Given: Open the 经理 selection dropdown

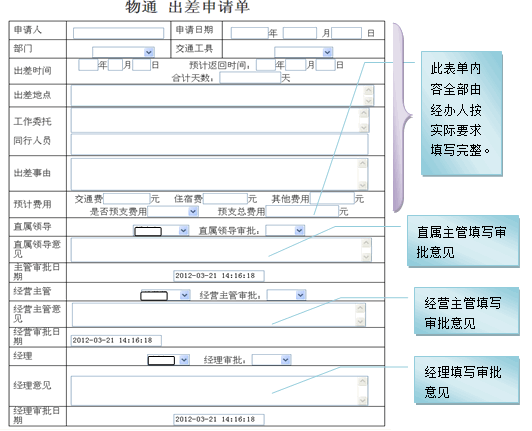Looking at the screenshot, I should click(x=168, y=360).
